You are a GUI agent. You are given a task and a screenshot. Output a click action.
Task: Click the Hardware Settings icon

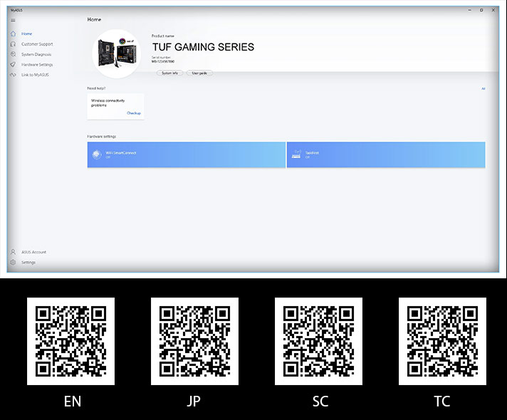tap(14, 64)
